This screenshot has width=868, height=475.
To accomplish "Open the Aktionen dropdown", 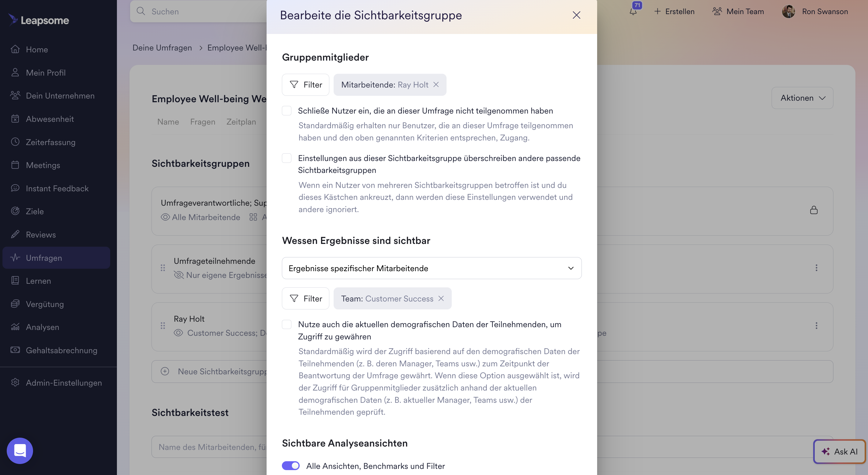I will pos(802,98).
